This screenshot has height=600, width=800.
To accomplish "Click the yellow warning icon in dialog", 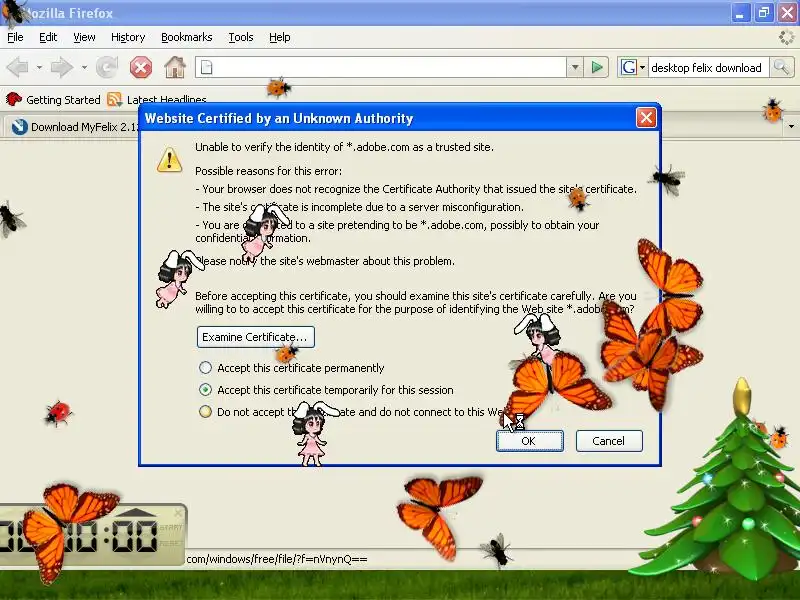I will point(169,160).
